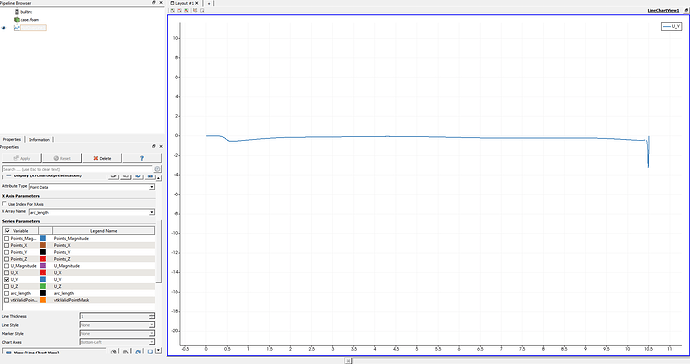Click the paste icon in the View section
Screen dimensions: 690x364
pyautogui.click(x=126, y=352)
